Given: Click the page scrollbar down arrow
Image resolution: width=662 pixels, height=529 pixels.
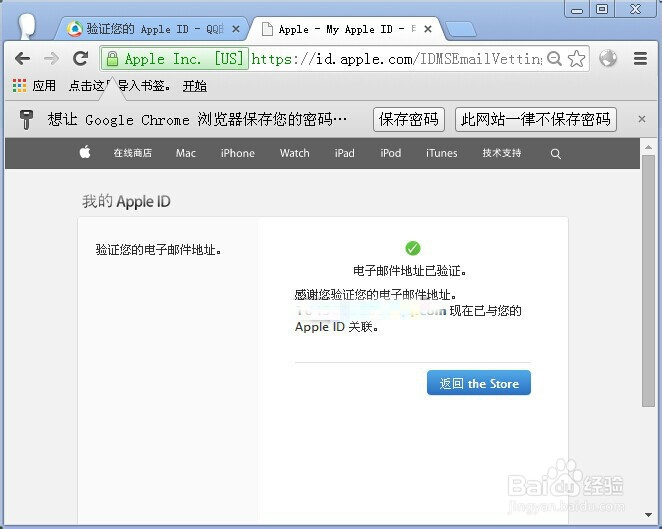Looking at the screenshot, I should click(648, 515).
